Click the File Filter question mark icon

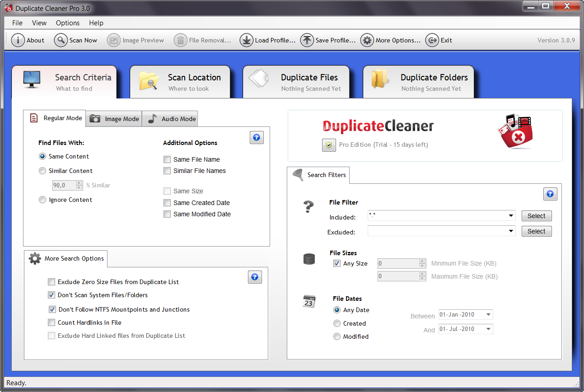click(308, 207)
